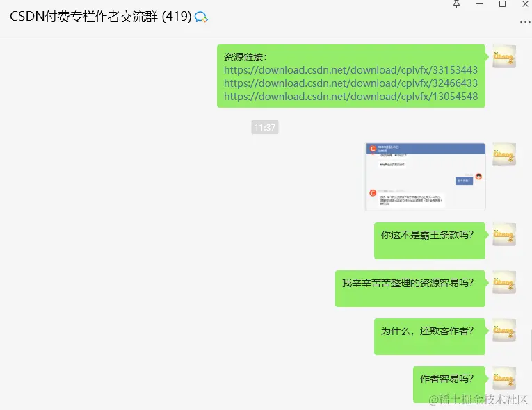Screen dimensions: 532x410
Task: Open the csdn download link ending 32466433
Action: tap(350, 83)
